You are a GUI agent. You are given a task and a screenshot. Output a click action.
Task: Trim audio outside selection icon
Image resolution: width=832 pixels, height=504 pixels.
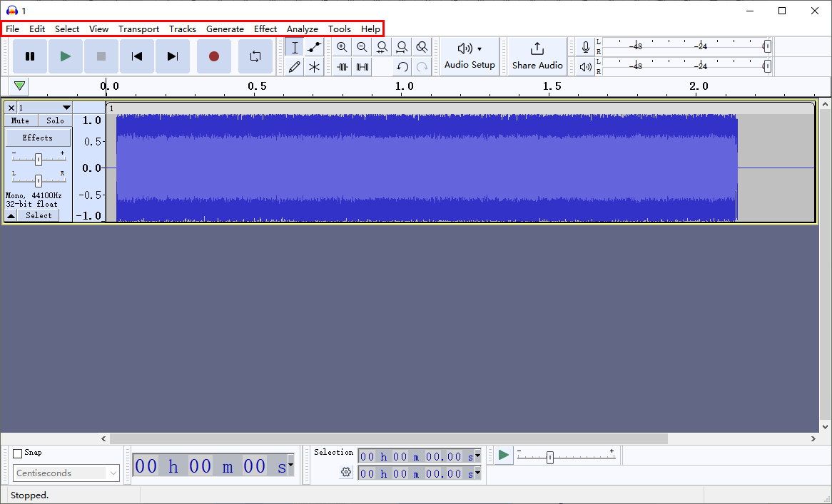[x=343, y=67]
